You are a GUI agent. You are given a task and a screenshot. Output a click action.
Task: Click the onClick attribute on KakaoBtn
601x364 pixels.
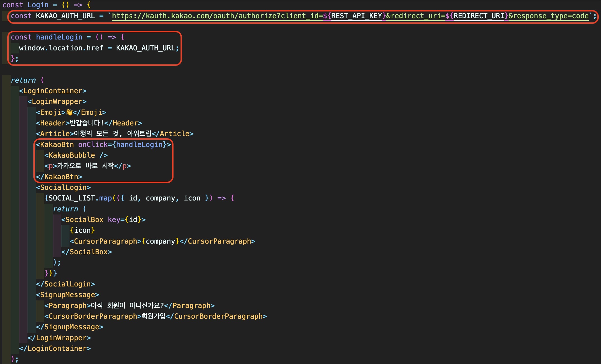(x=93, y=145)
